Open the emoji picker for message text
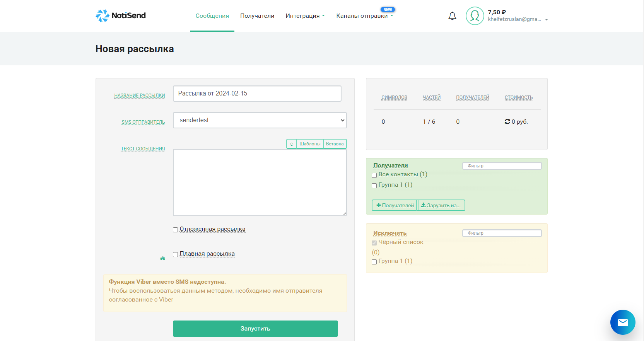Image resolution: width=644 pixels, height=341 pixels. (x=292, y=144)
